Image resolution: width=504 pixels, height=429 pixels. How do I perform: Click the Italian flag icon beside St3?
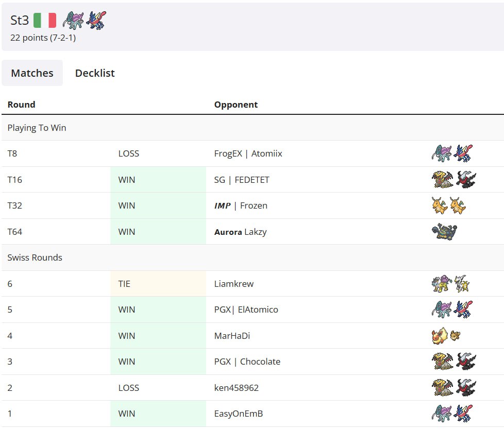(45, 20)
